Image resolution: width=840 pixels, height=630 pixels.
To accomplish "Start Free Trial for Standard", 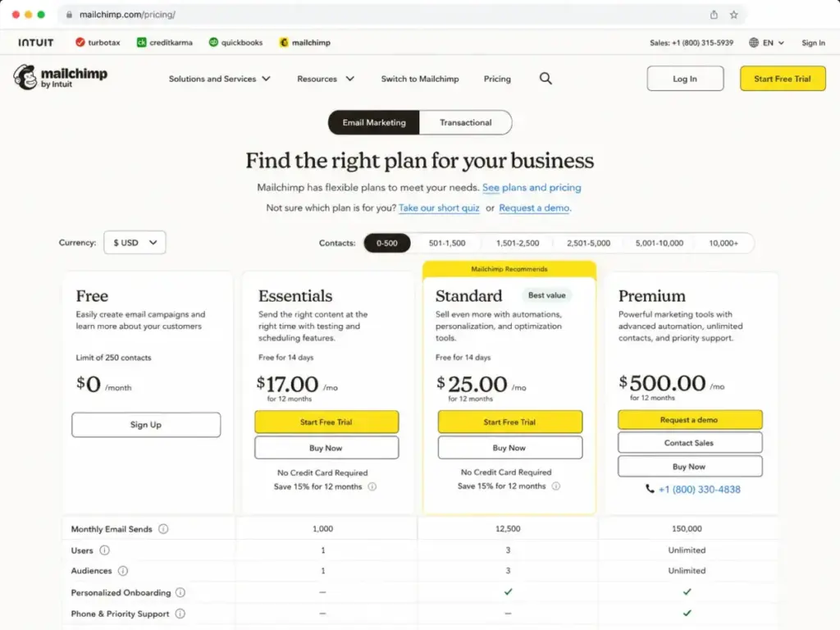I will [x=509, y=422].
